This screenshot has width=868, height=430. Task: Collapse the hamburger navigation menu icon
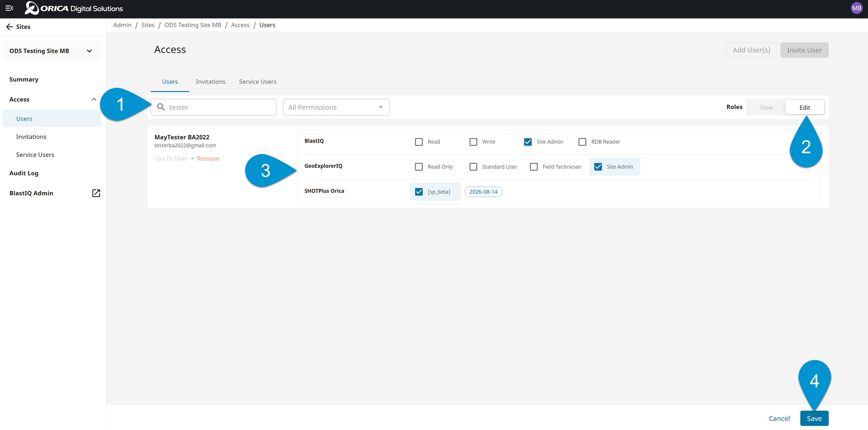pyautogui.click(x=9, y=8)
